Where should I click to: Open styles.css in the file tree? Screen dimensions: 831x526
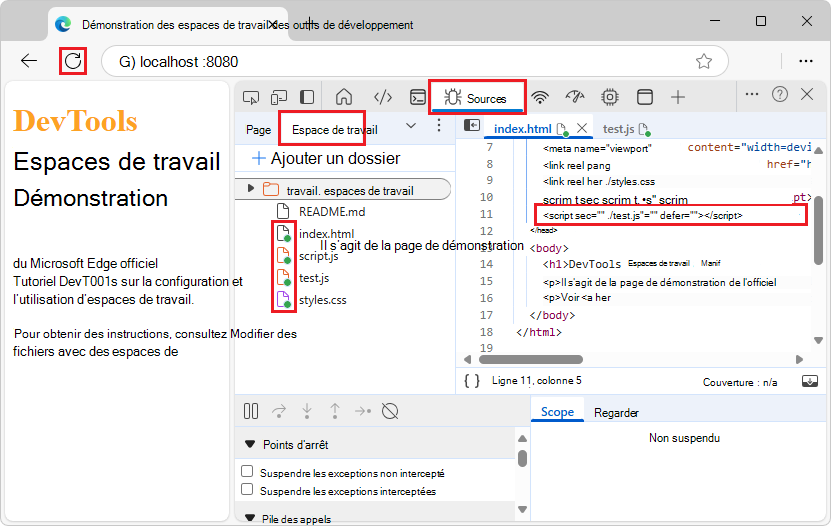point(322,300)
